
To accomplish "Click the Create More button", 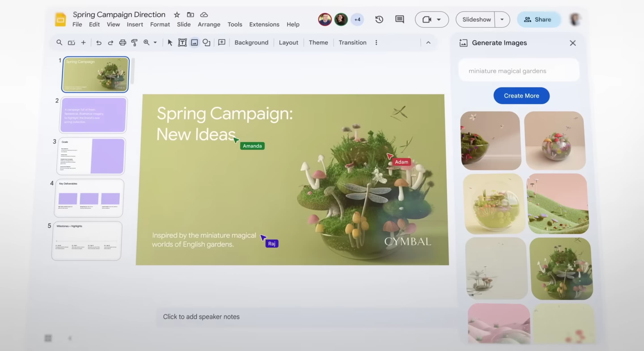I will click(x=521, y=95).
